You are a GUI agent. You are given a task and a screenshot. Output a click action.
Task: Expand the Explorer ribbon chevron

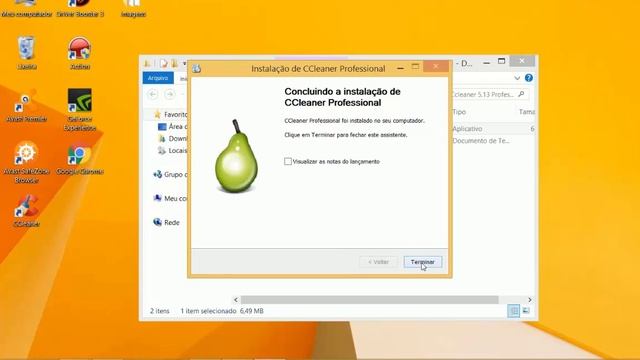click(x=517, y=78)
